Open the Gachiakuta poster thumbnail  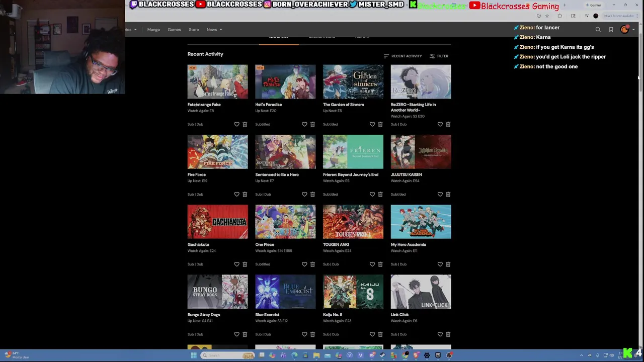(217, 222)
